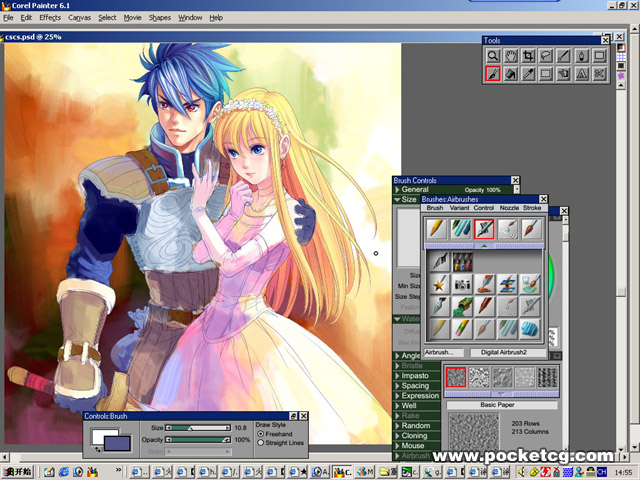This screenshot has height=480, width=640.
Task: Choose the star F/X brush icon
Action: tap(439, 284)
